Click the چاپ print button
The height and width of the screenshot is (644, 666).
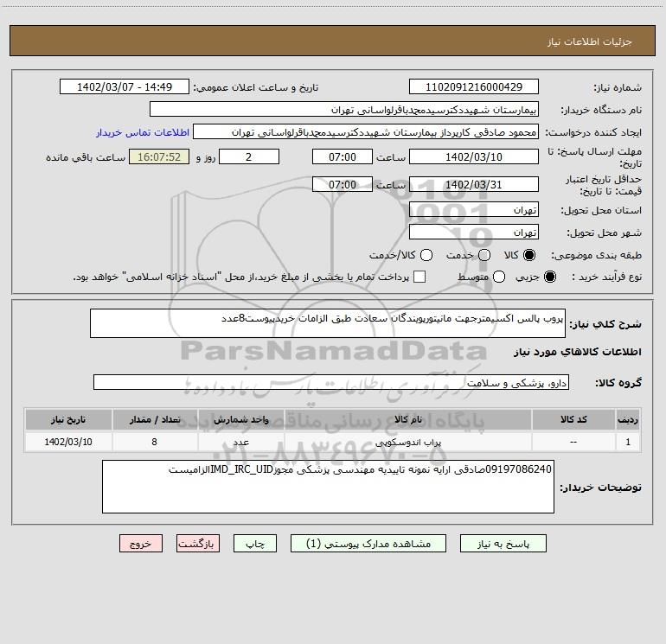pos(255,544)
